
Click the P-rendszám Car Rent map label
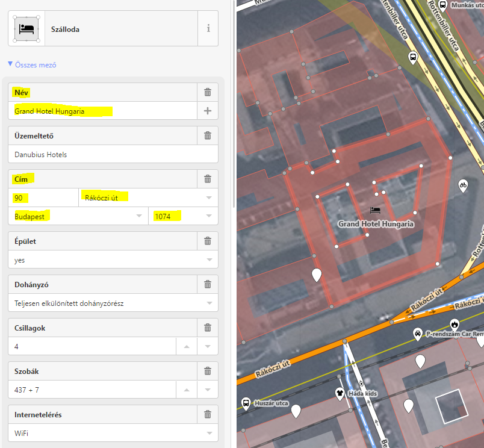pos(455,334)
